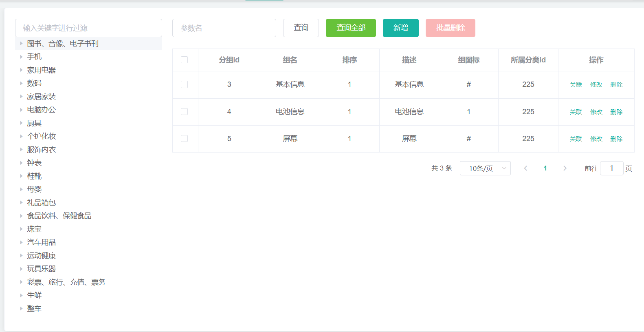Check the row checkbox for 基本信息
The height and width of the screenshot is (332, 644).
(x=184, y=84)
